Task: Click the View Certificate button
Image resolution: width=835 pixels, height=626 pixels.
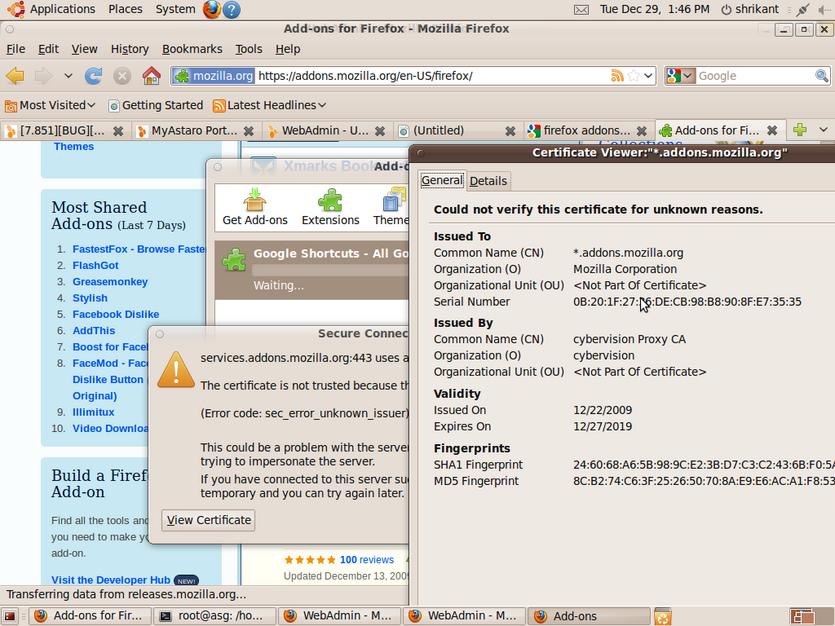Action: click(208, 520)
